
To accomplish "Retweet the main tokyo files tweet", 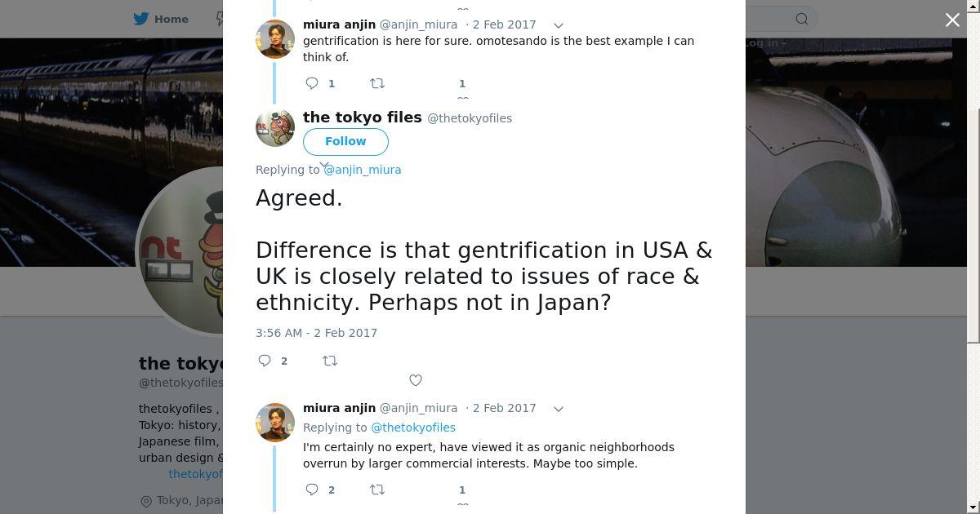I will 330,361.
